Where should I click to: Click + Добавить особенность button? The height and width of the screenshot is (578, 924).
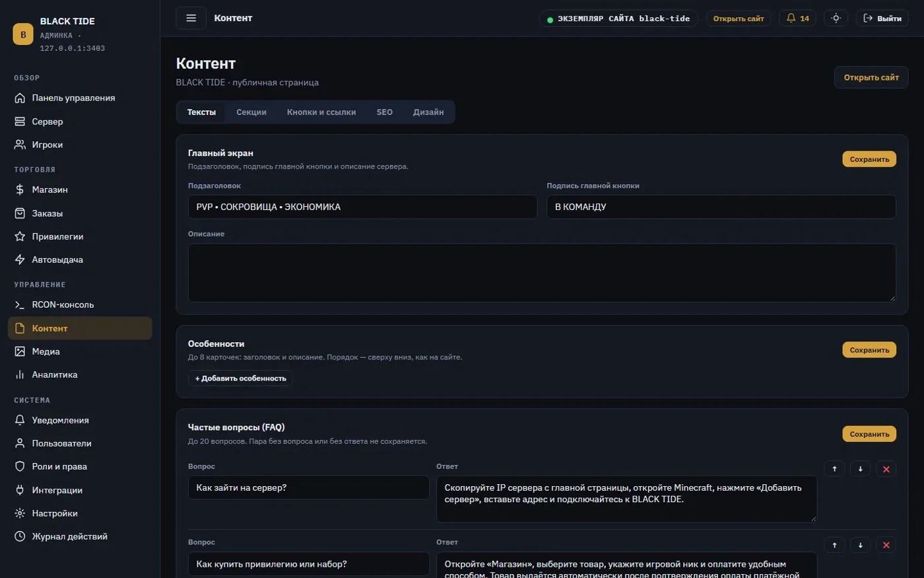(x=240, y=379)
